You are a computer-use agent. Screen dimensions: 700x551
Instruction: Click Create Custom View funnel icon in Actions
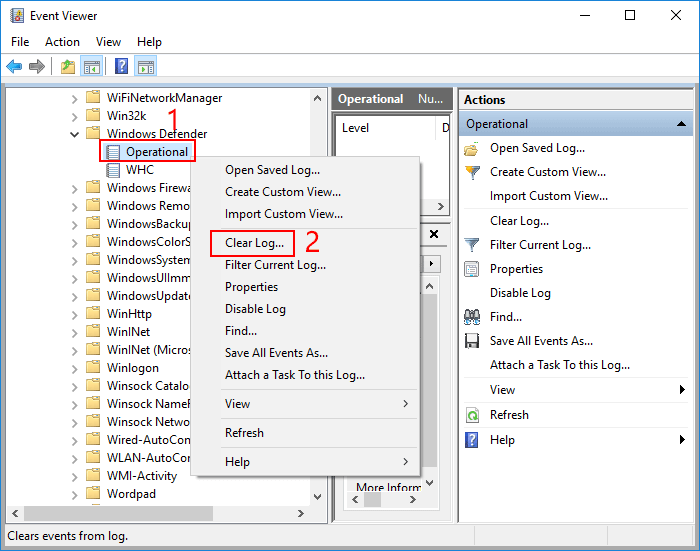pos(472,172)
